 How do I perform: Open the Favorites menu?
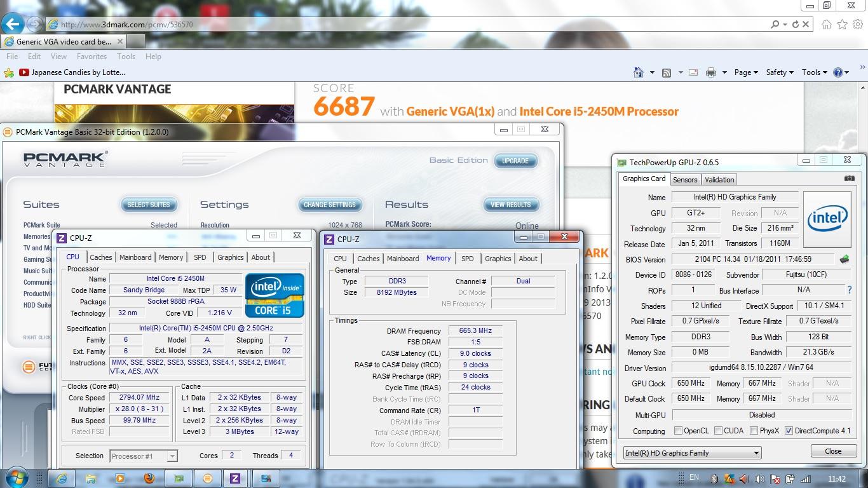point(92,57)
